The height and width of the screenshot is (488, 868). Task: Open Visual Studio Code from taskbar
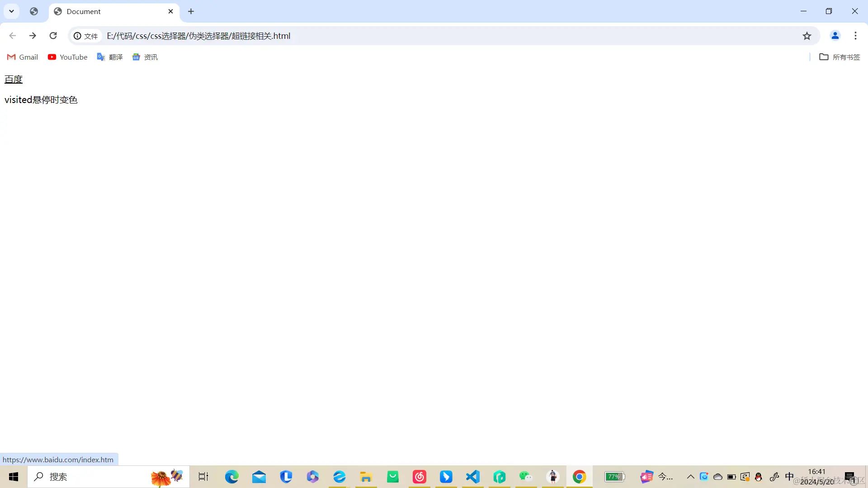[x=473, y=477]
